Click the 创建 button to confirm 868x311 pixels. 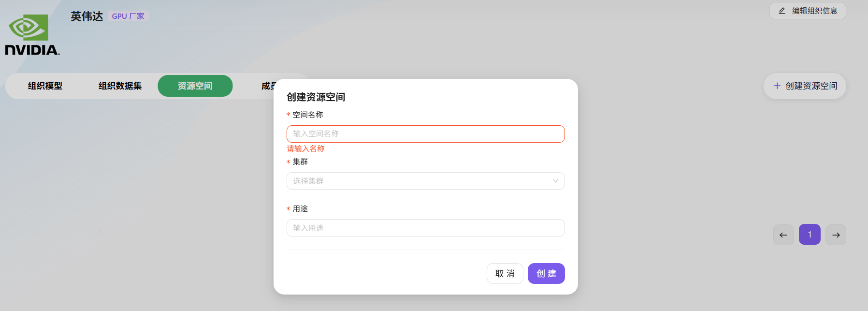click(x=546, y=273)
